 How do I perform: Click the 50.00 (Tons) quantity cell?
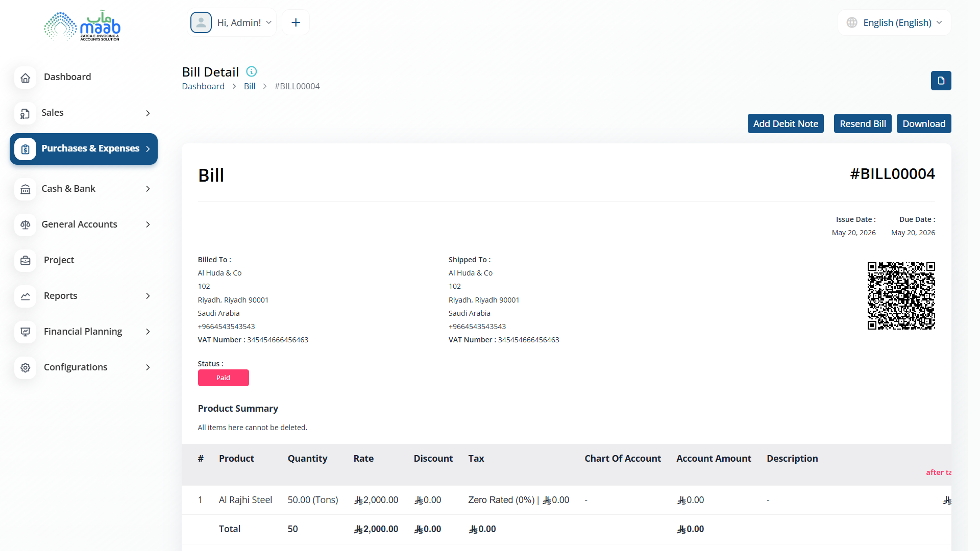313,500
